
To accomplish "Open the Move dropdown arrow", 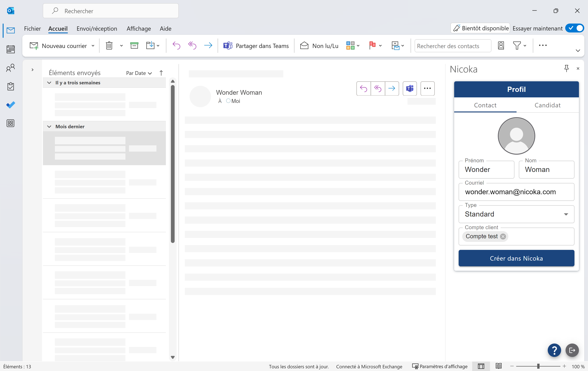I will [x=158, y=46].
